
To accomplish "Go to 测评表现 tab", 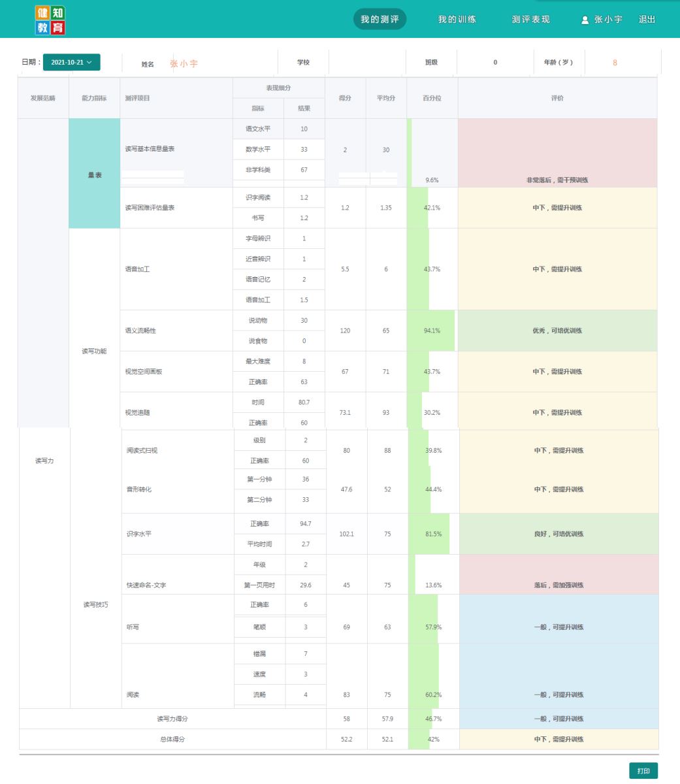I will tap(530, 20).
